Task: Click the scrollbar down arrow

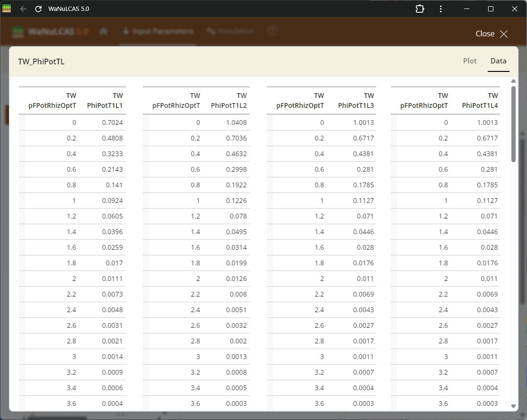Action: point(514,406)
